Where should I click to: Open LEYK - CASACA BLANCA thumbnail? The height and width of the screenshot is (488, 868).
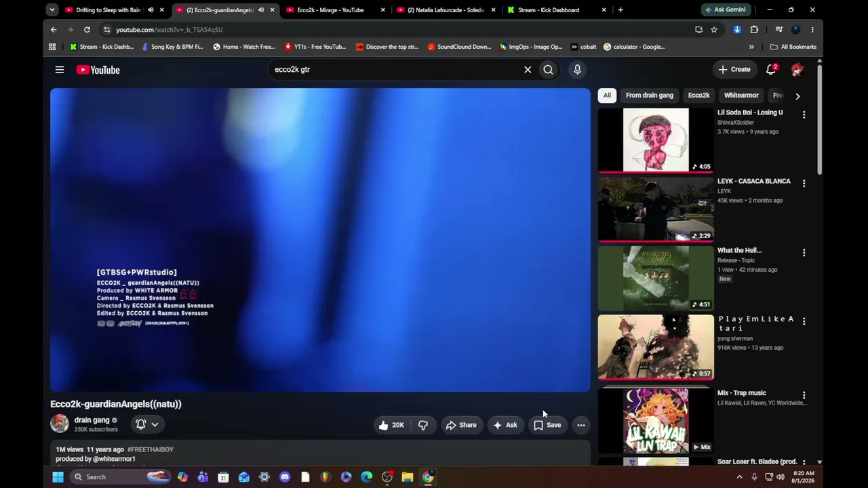click(x=656, y=209)
